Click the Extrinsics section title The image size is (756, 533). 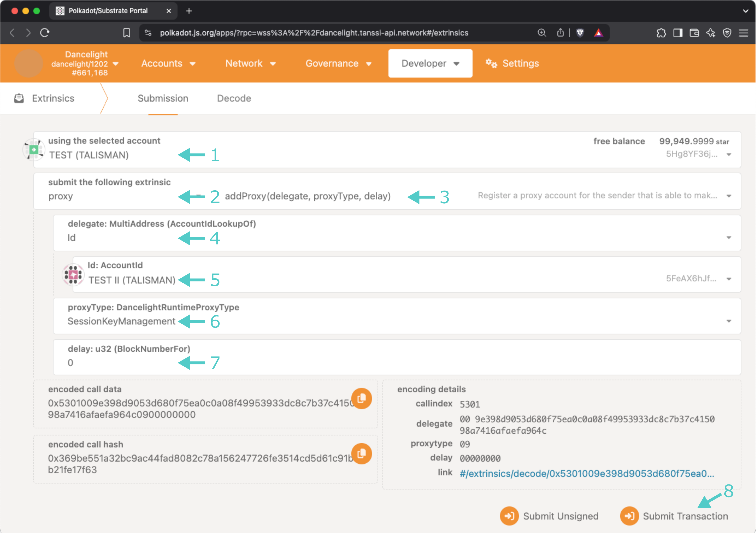click(53, 98)
